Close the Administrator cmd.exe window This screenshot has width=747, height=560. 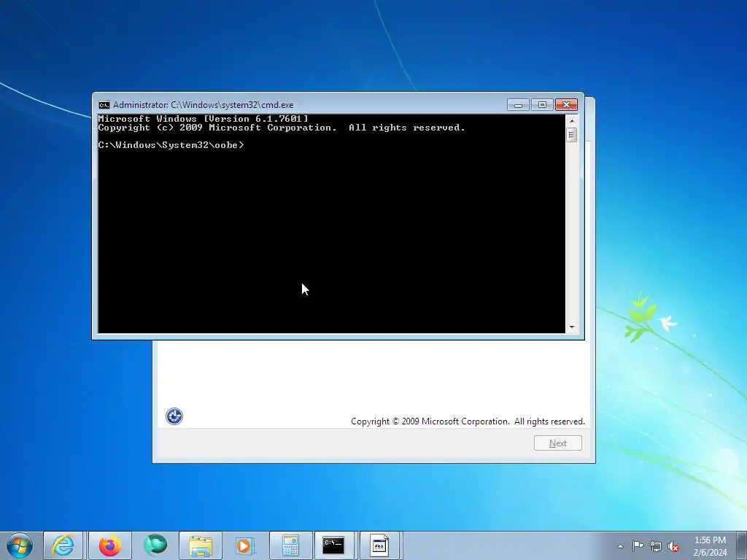tap(566, 105)
